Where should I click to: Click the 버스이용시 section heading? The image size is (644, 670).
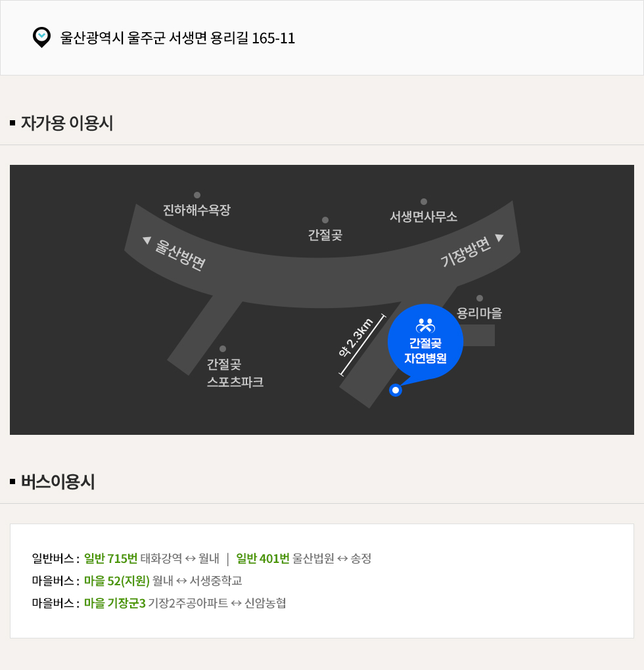coord(58,481)
